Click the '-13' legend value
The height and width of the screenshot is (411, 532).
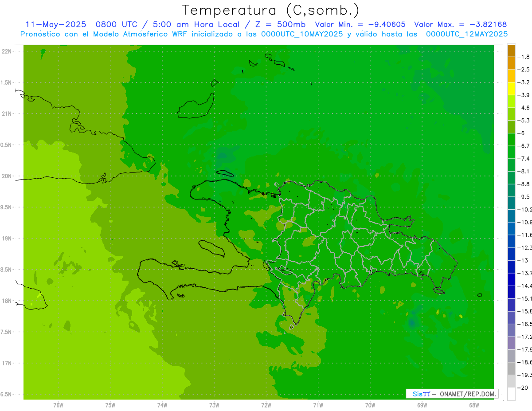[523, 260]
